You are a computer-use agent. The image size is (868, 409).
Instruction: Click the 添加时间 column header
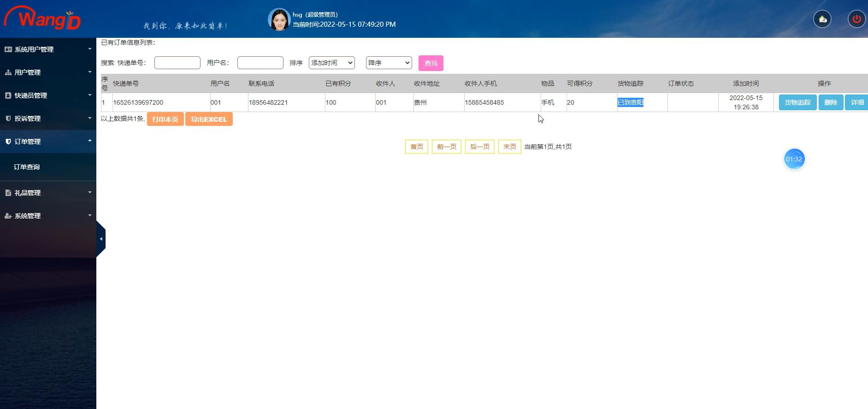[746, 83]
